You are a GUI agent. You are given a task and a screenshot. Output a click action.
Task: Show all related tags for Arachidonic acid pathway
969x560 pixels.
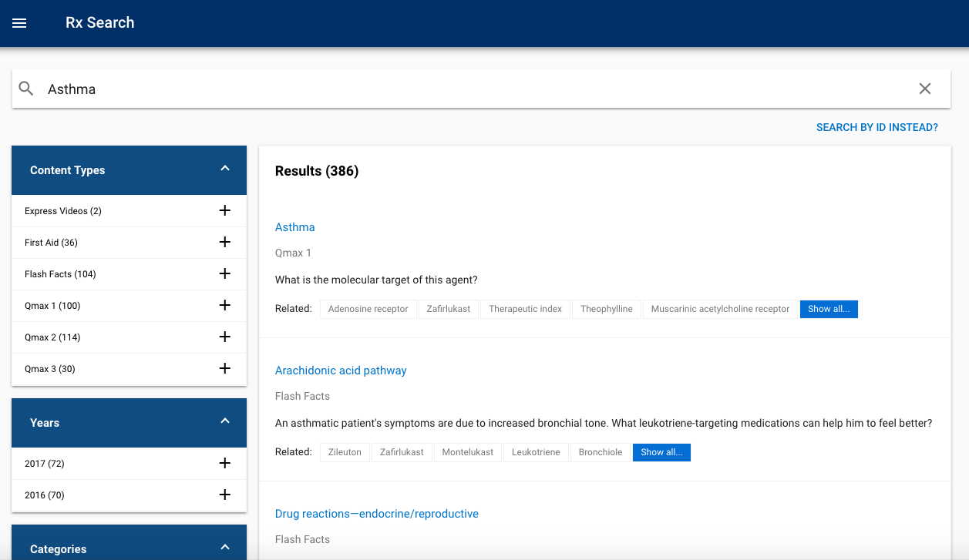(661, 452)
